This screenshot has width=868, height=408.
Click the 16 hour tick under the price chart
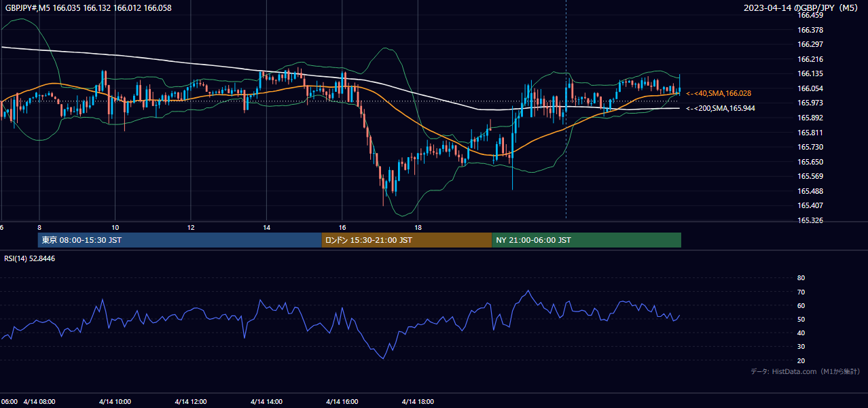342,227
